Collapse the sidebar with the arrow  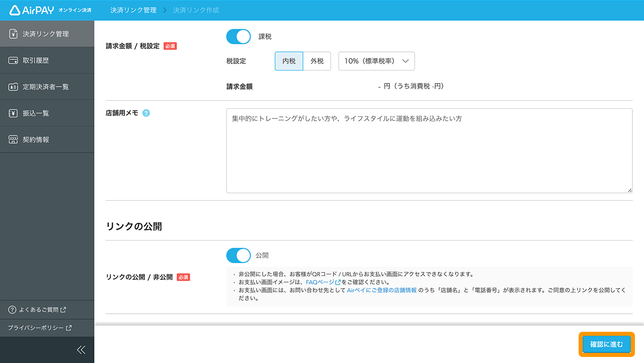(80, 349)
